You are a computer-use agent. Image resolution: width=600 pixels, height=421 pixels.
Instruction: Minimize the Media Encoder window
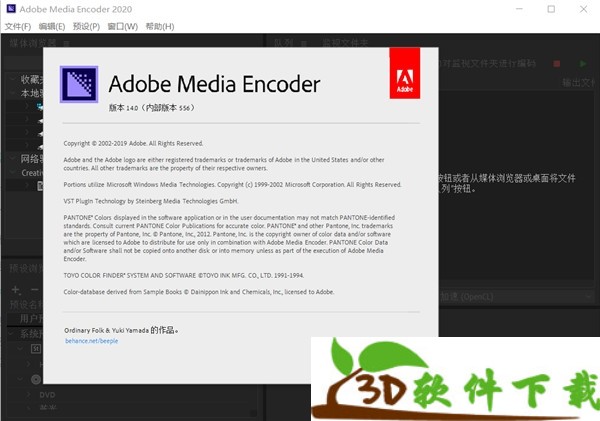click(x=519, y=9)
